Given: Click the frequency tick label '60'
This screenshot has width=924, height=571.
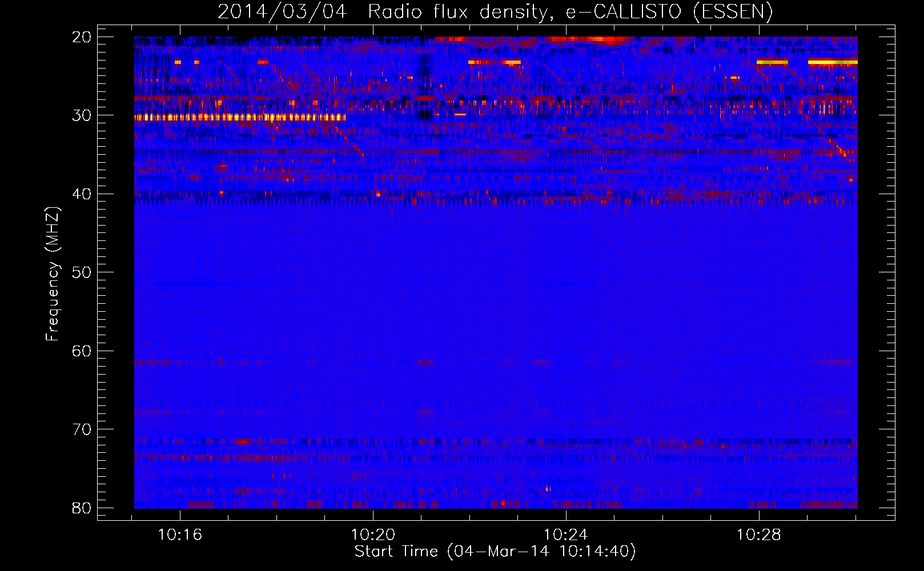Looking at the screenshot, I should click(x=82, y=351).
